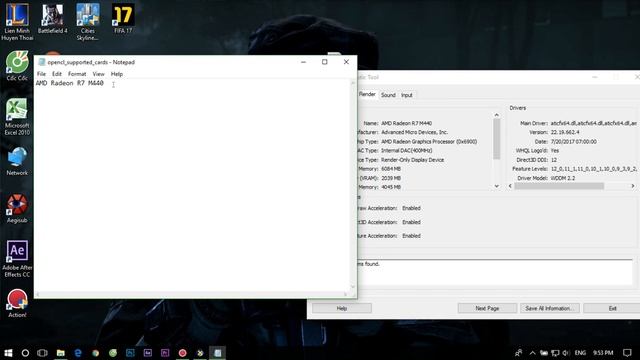Switch to Action! recorder taskbar icon
The width and height of the screenshot is (640, 360).
[x=182, y=353]
